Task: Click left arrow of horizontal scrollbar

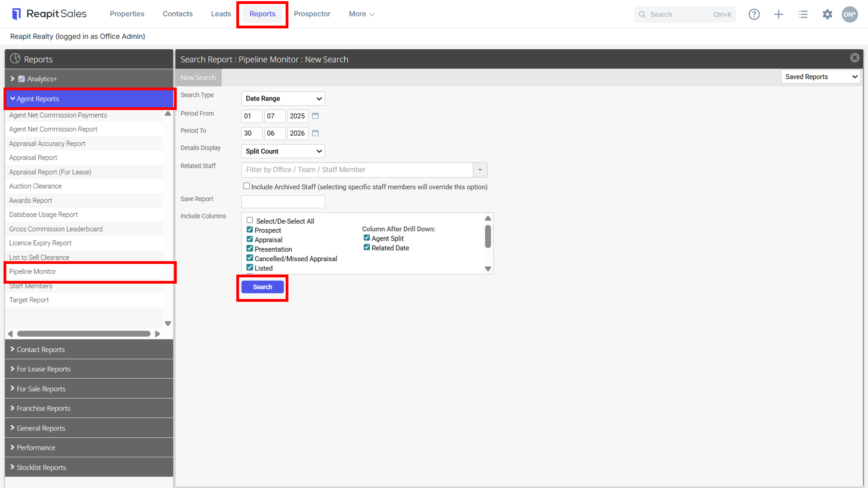Action: pyautogui.click(x=10, y=334)
